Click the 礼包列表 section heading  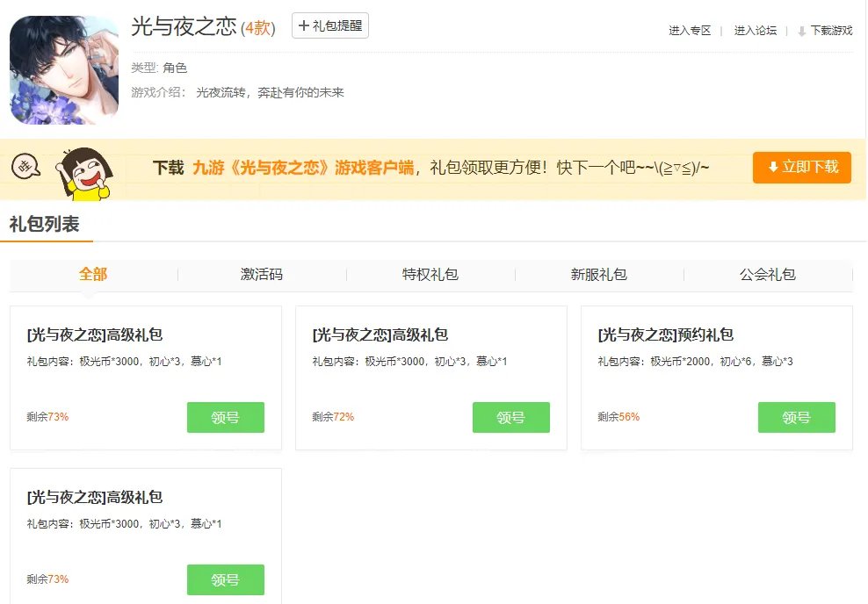45,224
